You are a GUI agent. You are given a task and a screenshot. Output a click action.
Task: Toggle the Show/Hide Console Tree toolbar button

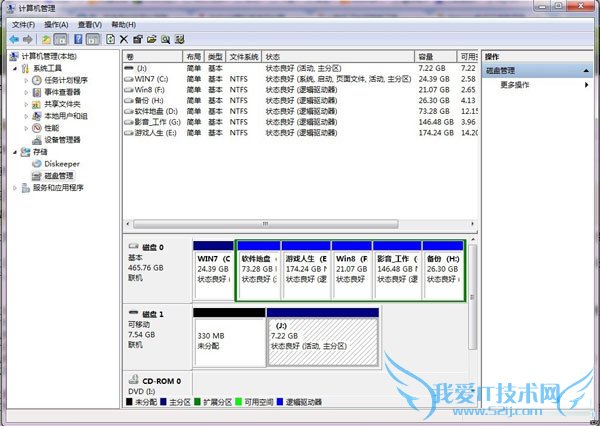[x=60, y=39]
